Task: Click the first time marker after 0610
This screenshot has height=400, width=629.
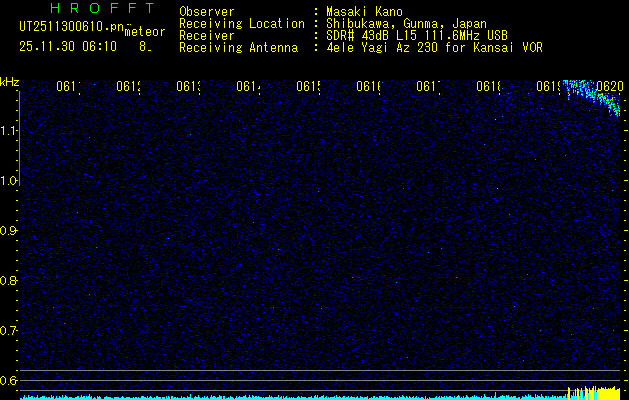Action: click(x=69, y=86)
